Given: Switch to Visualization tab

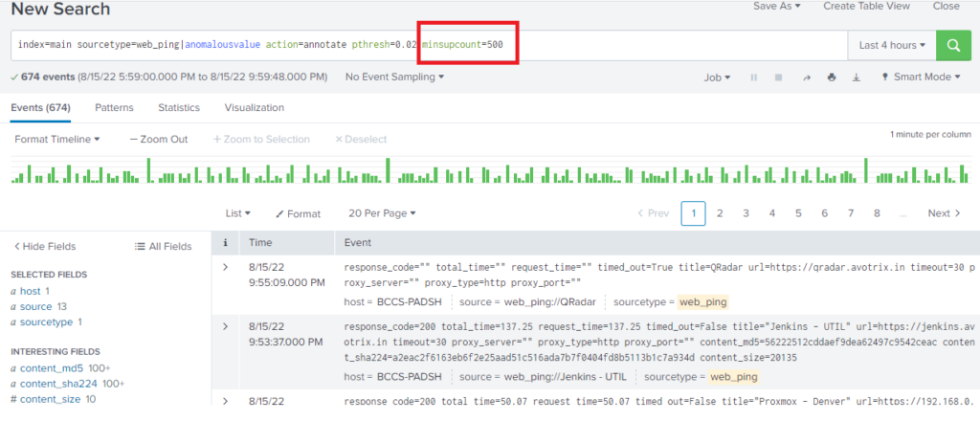Looking at the screenshot, I should click(x=255, y=107).
